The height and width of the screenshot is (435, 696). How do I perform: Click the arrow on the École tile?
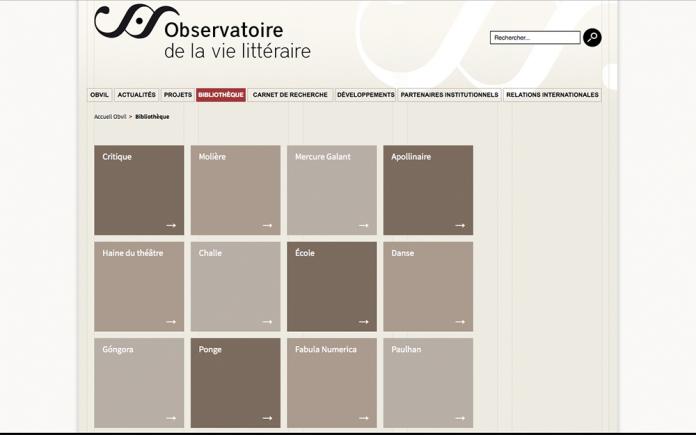364,322
